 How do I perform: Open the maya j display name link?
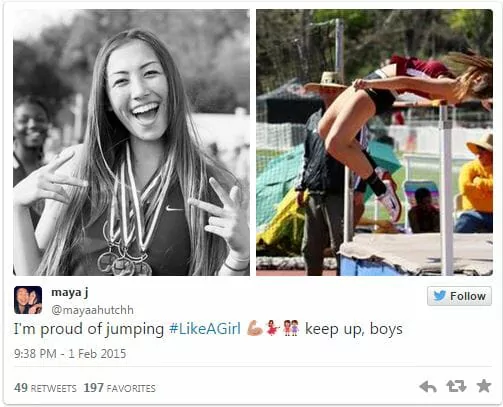pos(70,293)
